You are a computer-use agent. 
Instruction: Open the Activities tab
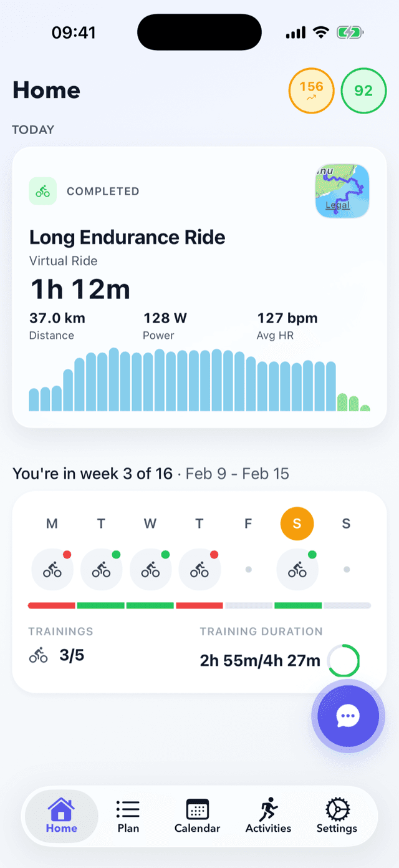[268, 816]
